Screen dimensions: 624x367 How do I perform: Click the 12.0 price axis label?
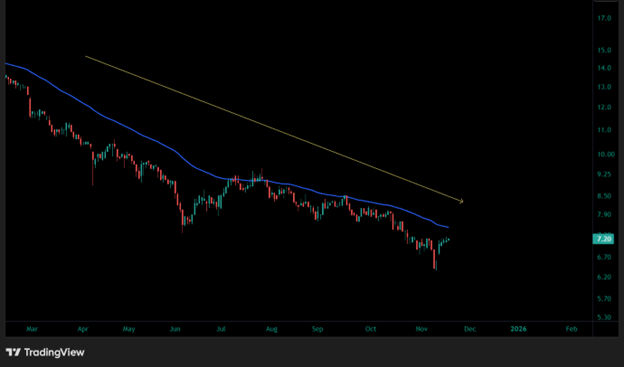604,107
